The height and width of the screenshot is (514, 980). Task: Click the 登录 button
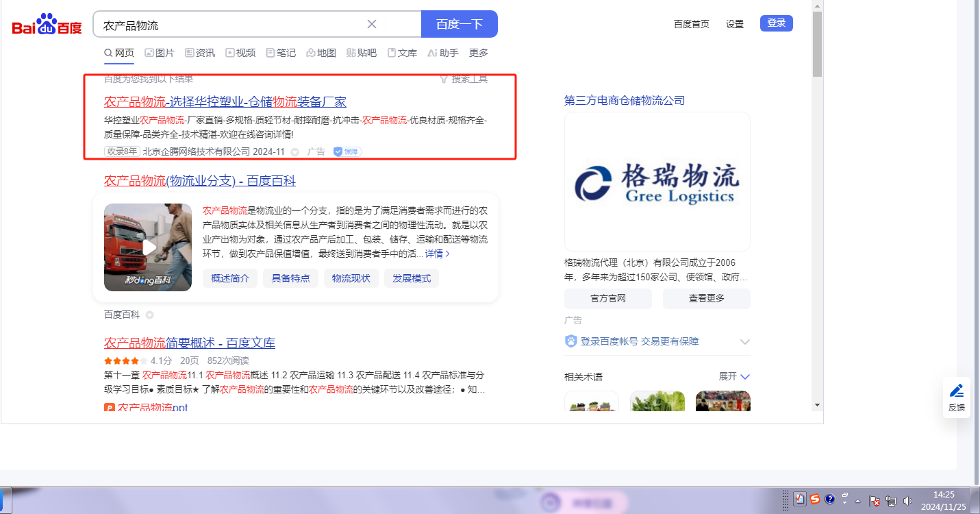click(777, 23)
